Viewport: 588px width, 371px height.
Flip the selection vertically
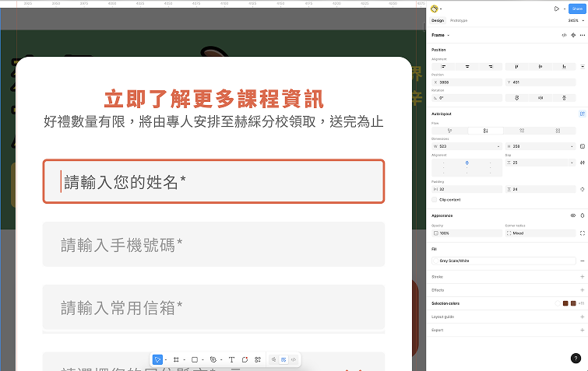564,98
